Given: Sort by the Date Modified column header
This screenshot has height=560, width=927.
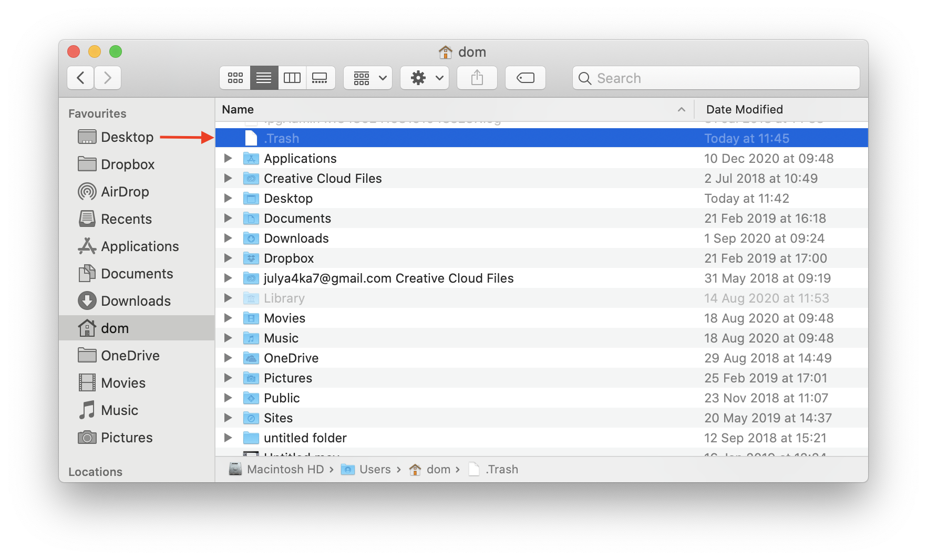Looking at the screenshot, I should (x=744, y=109).
